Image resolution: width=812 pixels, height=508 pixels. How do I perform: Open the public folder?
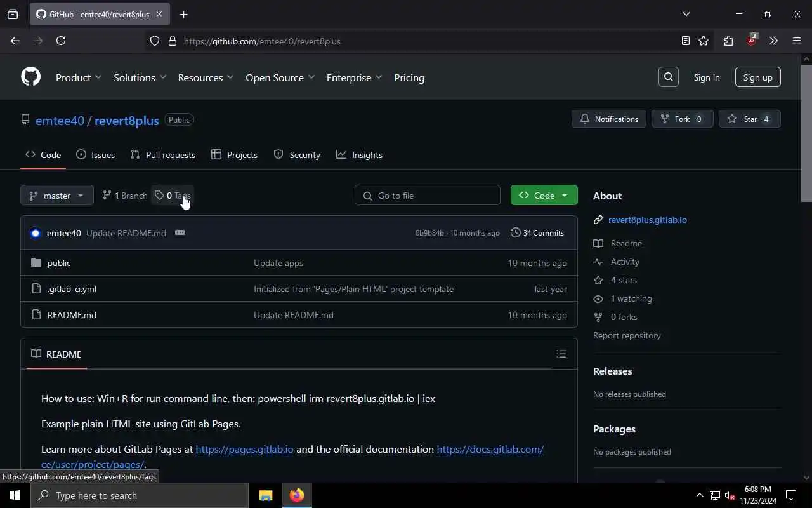tap(59, 263)
